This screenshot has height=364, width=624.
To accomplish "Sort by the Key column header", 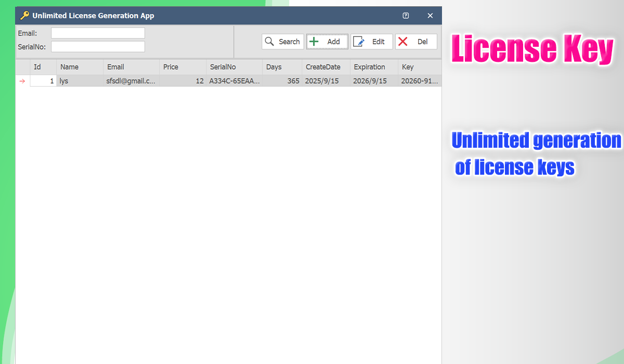I will click(420, 67).
